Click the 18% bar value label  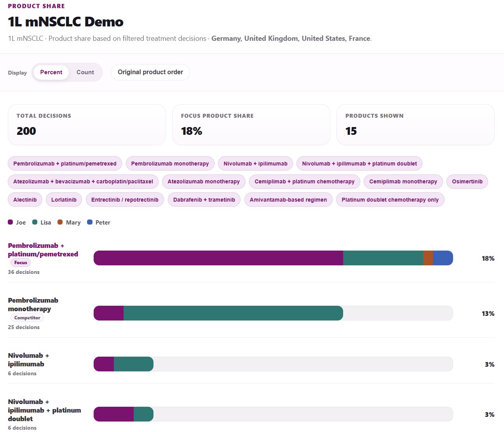tap(488, 258)
